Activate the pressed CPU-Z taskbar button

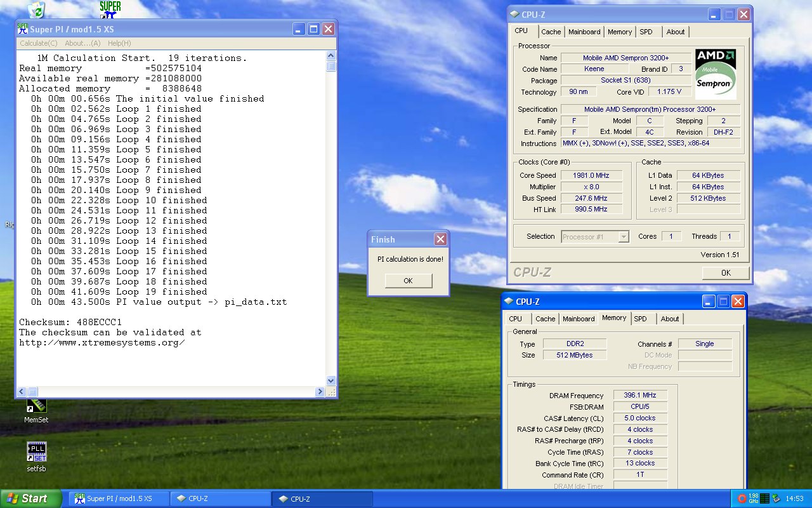[x=322, y=498]
